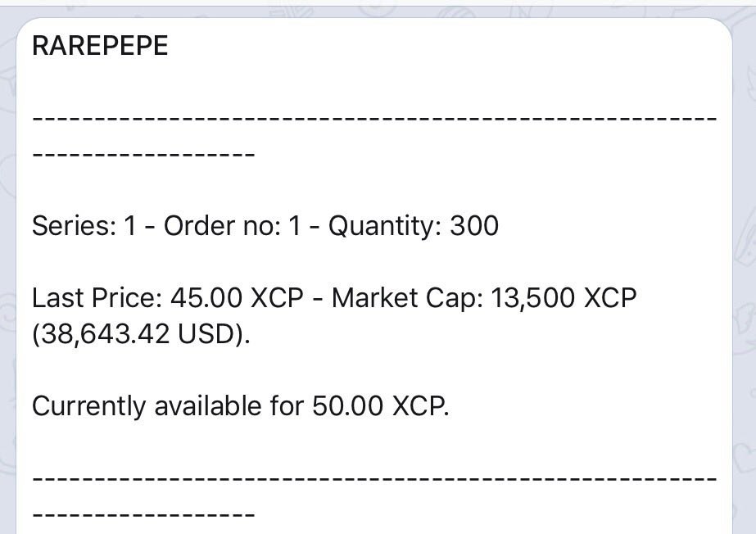The image size is (756, 534).
Task: Click the 45.00 XCP price value
Action: (x=237, y=298)
